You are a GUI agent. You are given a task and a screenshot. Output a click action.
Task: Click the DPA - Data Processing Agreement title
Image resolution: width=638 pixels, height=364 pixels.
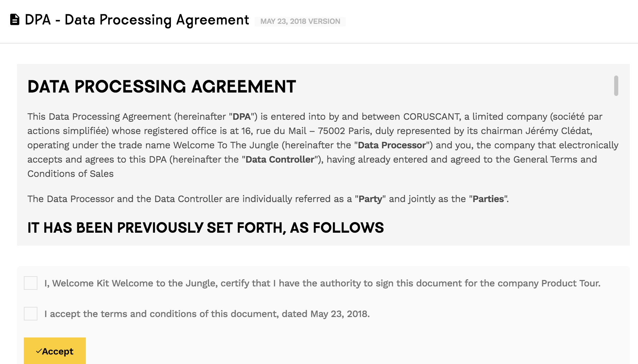pos(137,20)
